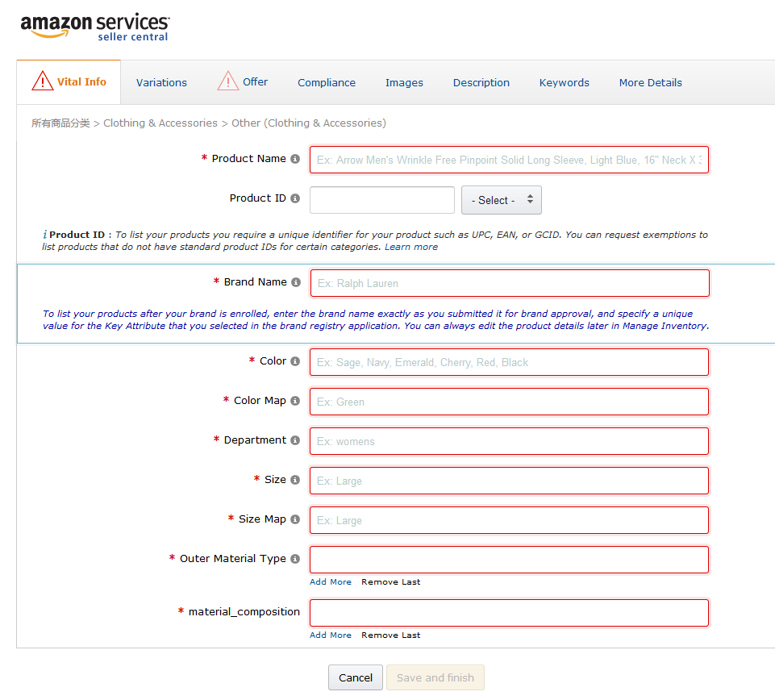Viewport: 775px width, 700px height.
Task: Click the info icon beside Size Map
Action: (295, 519)
